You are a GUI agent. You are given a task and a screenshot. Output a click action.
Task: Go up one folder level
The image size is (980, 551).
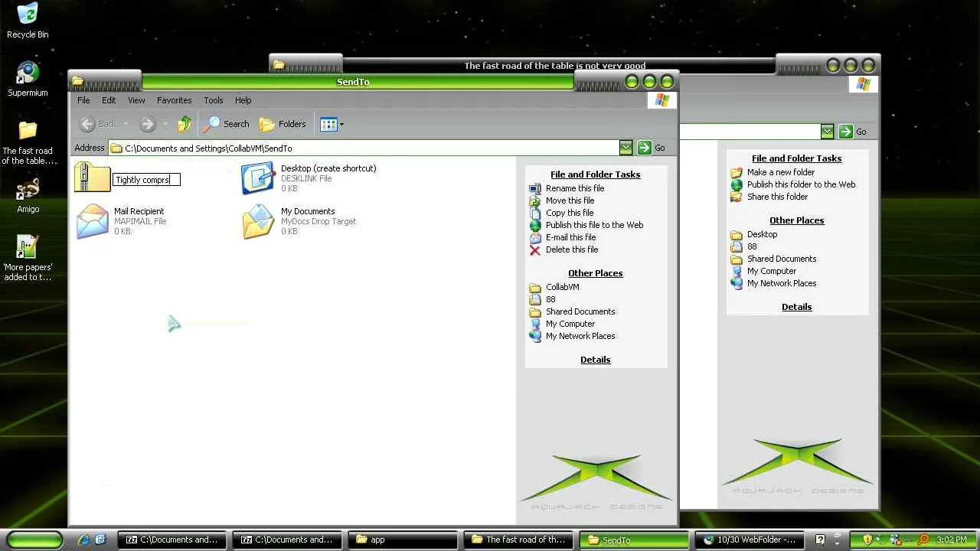point(185,124)
